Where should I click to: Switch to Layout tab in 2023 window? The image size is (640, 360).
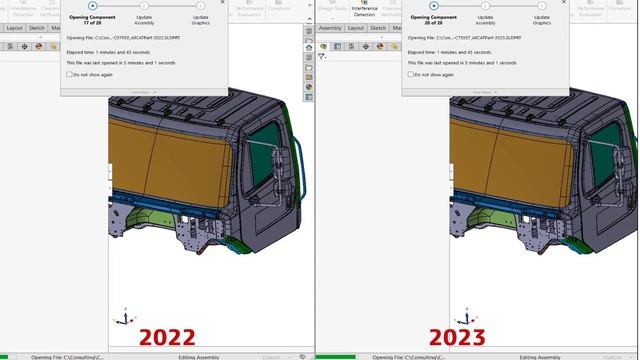356,28
